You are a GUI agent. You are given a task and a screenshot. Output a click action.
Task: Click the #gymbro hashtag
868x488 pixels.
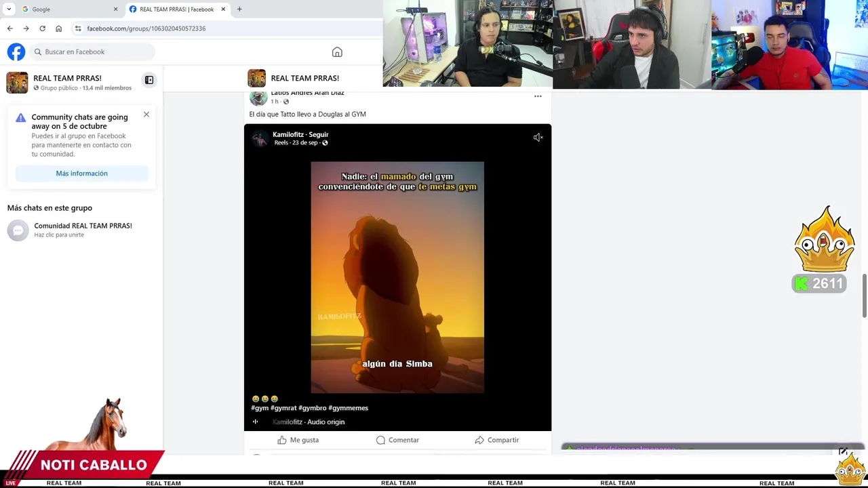313,408
